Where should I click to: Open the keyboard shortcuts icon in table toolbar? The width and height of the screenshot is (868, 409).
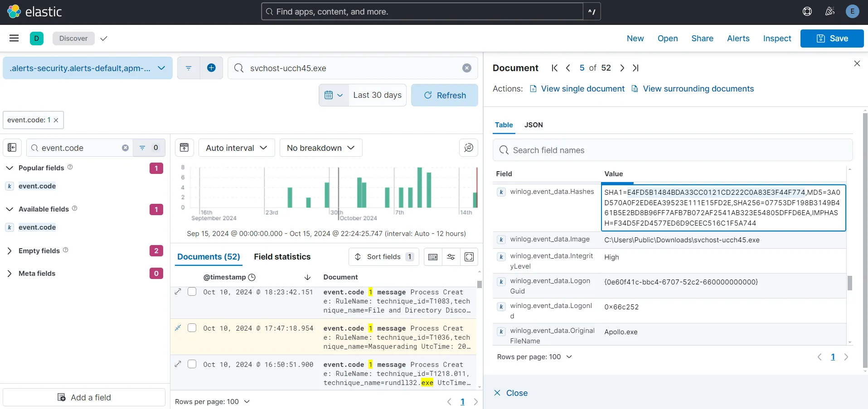tap(433, 257)
